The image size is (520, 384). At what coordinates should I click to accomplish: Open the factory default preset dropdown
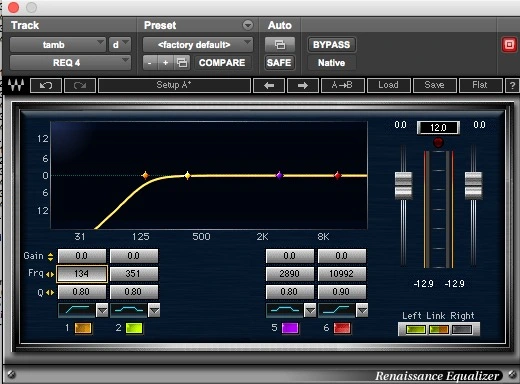tap(198, 44)
